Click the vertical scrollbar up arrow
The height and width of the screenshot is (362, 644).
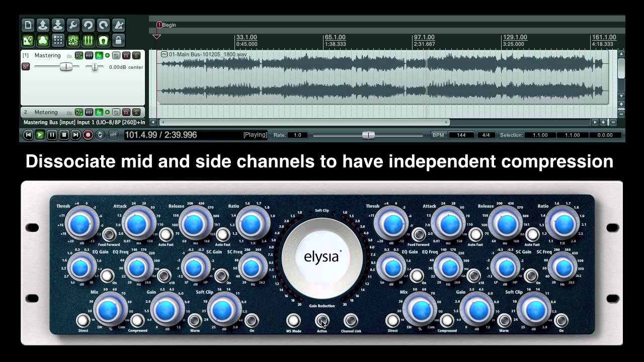pyautogui.click(x=621, y=54)
